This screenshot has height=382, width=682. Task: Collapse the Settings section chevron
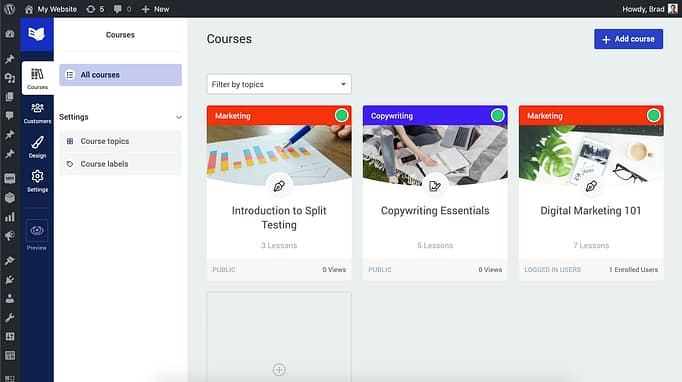pyautogui.click(x=179, y=117)
